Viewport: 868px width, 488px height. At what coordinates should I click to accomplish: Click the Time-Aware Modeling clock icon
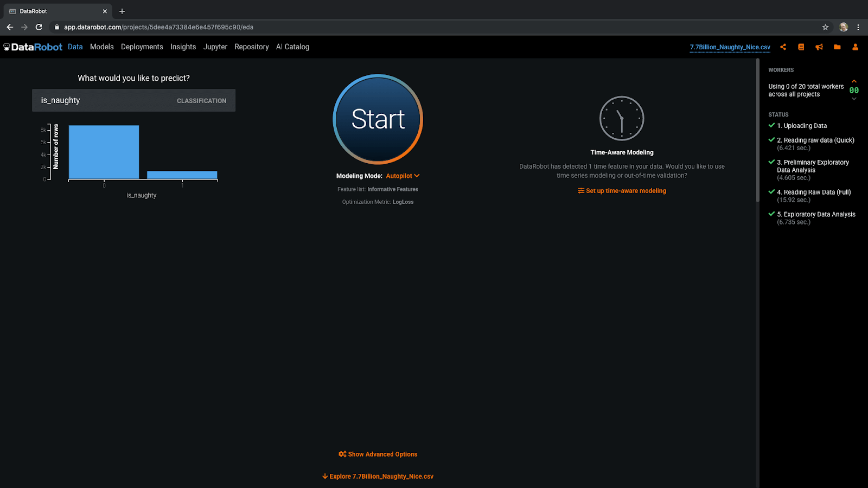click(x=622, y=118)
